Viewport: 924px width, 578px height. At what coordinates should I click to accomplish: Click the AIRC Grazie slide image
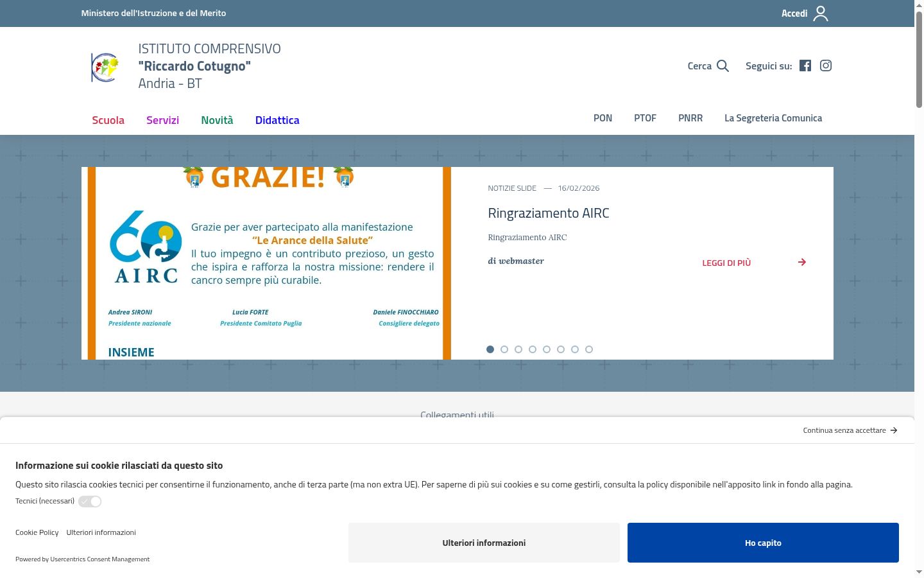click(x=266, y=263)
